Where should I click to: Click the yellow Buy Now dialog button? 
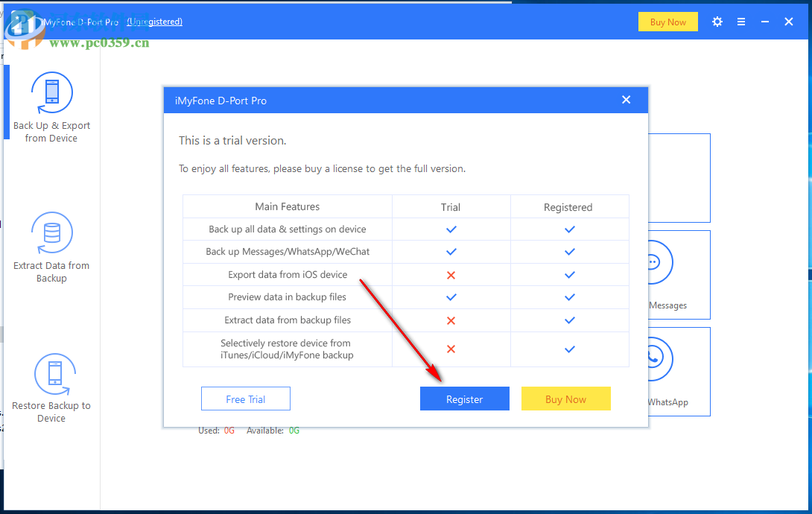(566, 399)
